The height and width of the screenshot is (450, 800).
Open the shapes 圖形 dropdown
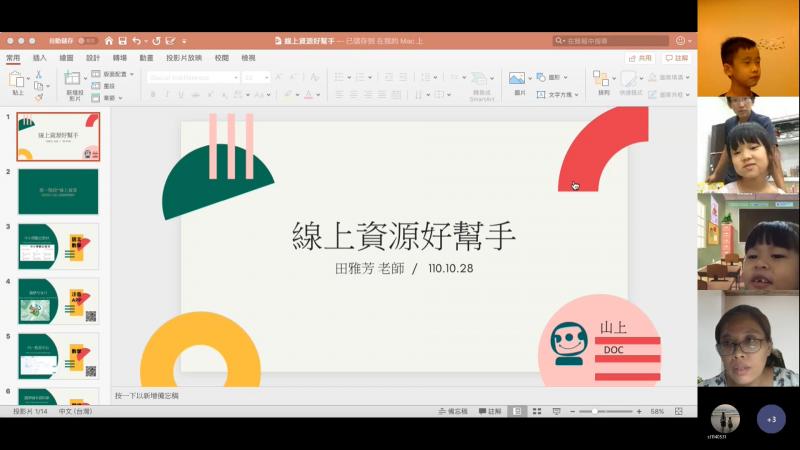pos(552,77)
